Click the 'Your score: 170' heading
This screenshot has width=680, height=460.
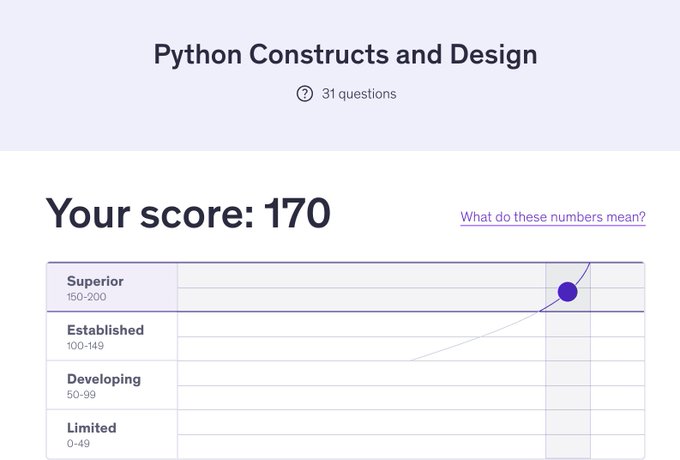(188, 214)
